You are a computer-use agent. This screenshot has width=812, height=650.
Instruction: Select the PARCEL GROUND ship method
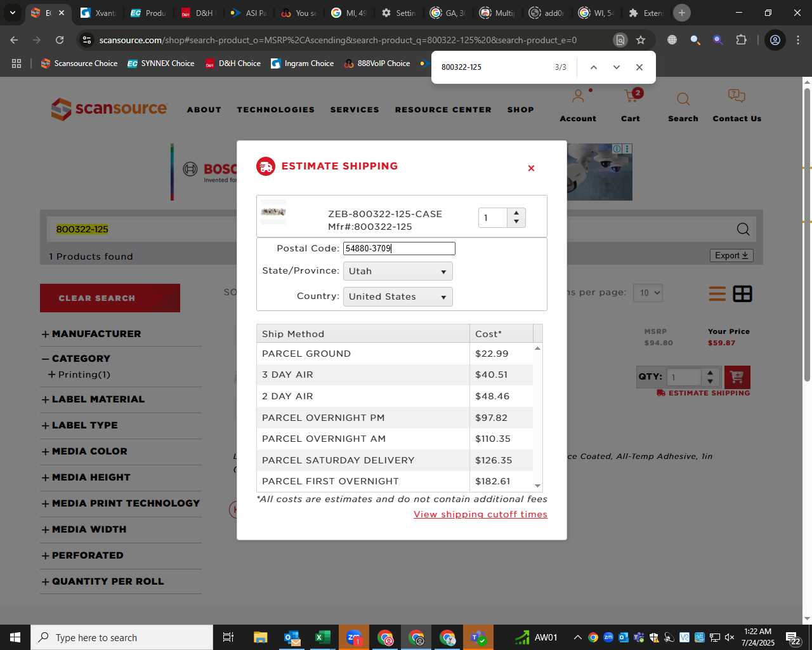(395, 354)
